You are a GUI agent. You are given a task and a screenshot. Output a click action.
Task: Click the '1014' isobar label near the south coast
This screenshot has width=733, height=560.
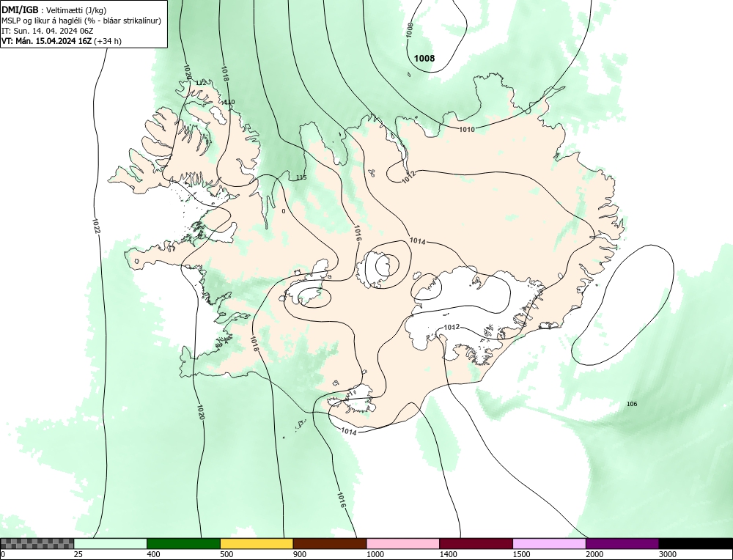point(349,432)
